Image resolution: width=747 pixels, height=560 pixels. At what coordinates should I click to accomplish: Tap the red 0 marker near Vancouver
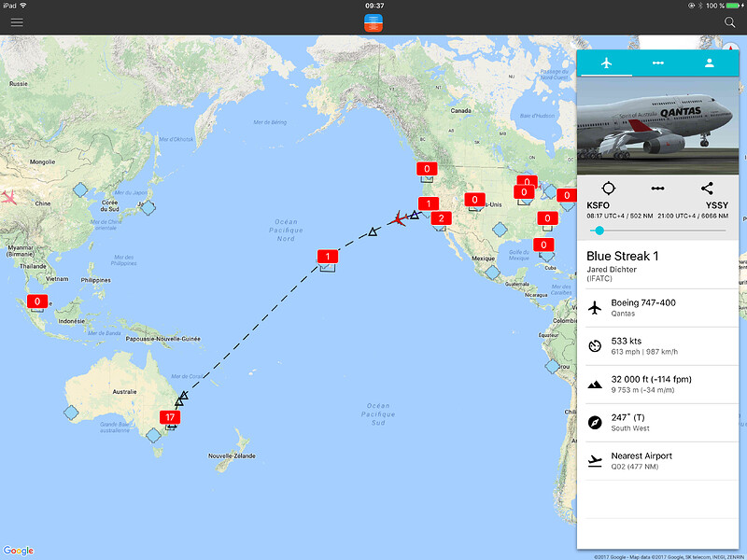[427, 169]
